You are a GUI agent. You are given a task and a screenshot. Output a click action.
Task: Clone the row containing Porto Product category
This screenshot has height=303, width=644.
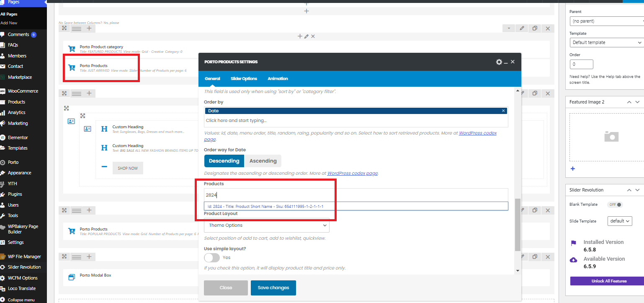point(535,28)
